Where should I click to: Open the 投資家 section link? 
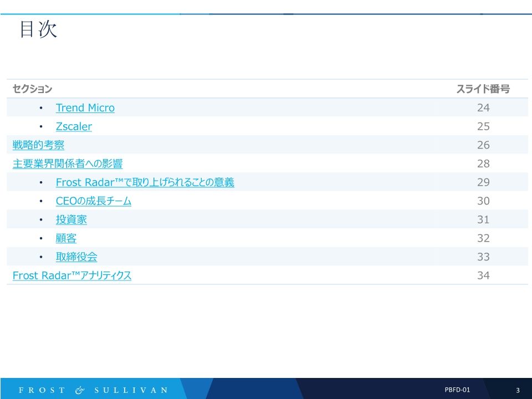tap(71, 219)
